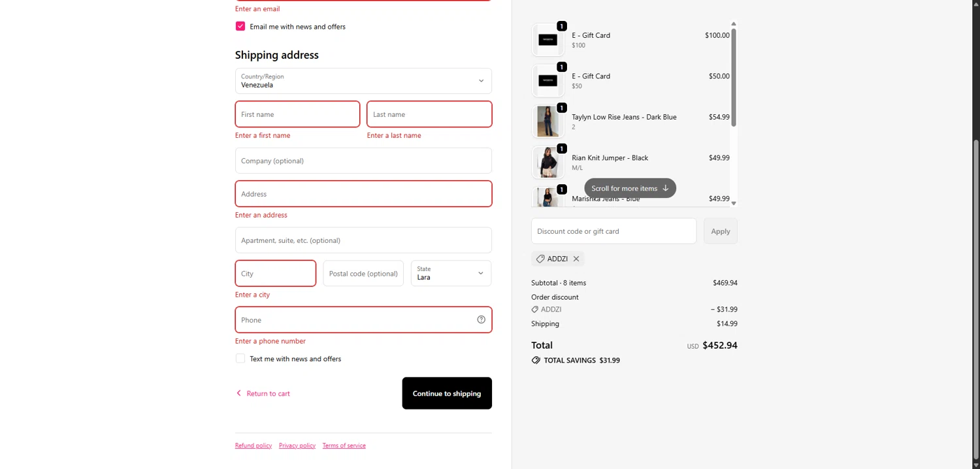This screenshot has height=469, width=980.
Task: Remove the ADDZI discount code tag
Action: 576,259
